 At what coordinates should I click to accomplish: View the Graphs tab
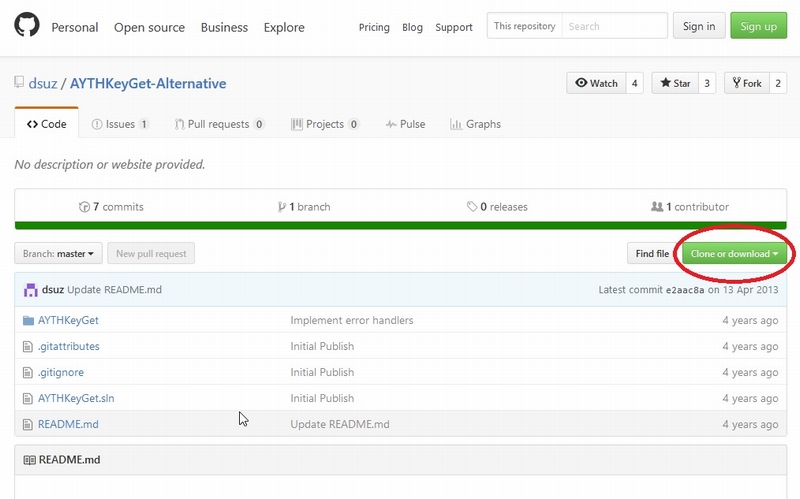point(475,124)
